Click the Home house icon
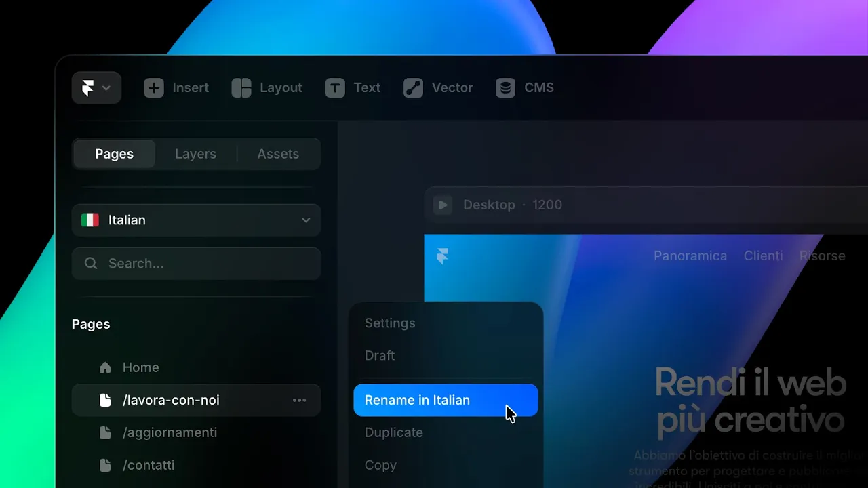This screenshot has height=488, width=868. pos(105,367)
